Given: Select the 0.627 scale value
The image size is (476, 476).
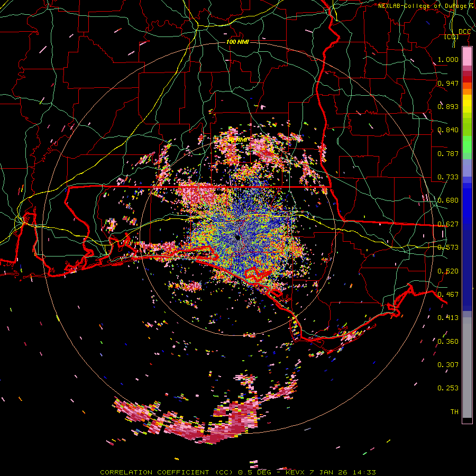Looking at the screenshot, I should 448,224.
